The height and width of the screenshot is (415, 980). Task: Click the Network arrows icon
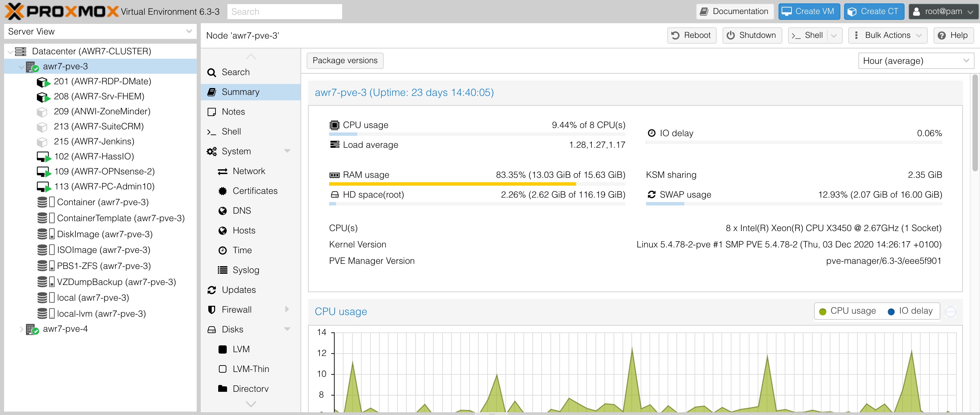223,172
